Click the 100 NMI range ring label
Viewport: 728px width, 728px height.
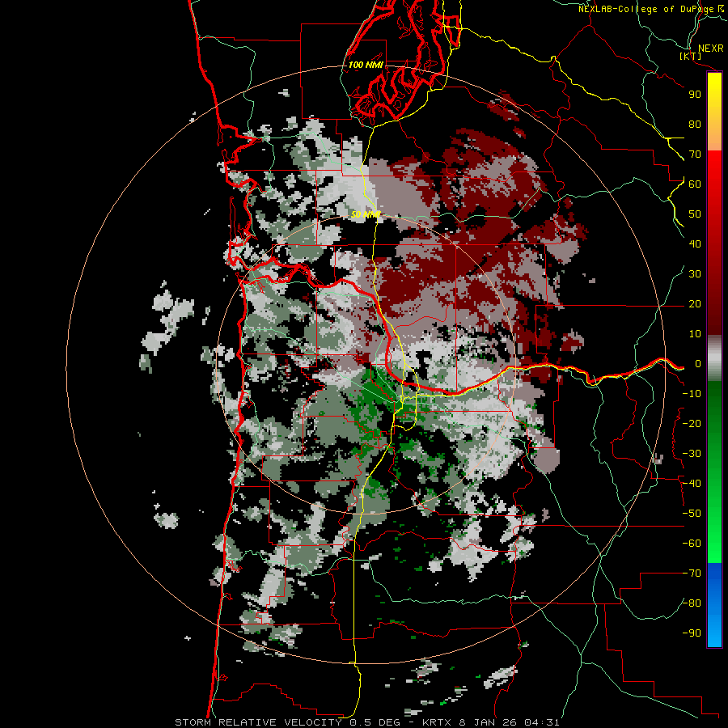[366, 65]
